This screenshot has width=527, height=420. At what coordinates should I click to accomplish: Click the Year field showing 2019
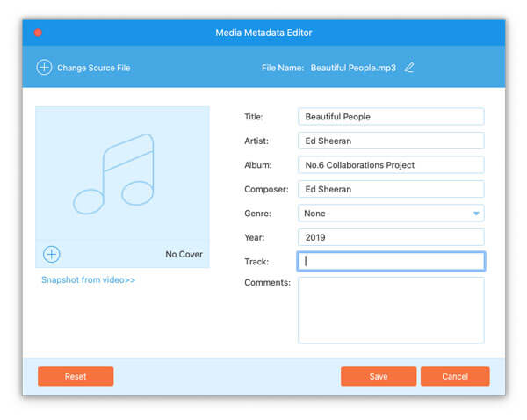tap(391, 237)
